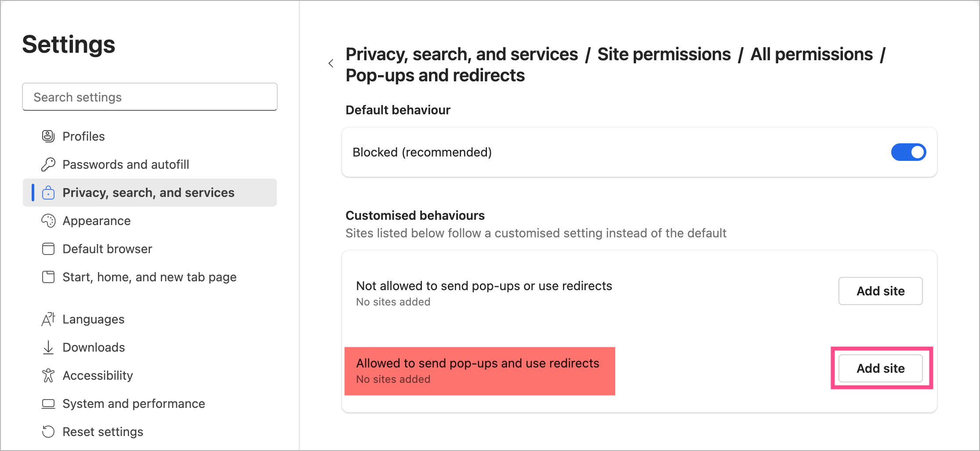Open the Downloads settings section
Screen dimensions: 980x451
click(x=94, y=347)
